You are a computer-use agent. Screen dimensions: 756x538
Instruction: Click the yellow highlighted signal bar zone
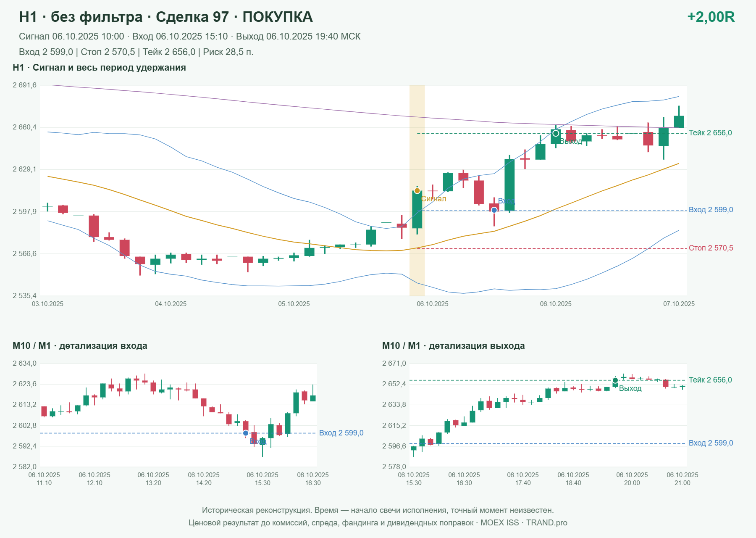417,190
